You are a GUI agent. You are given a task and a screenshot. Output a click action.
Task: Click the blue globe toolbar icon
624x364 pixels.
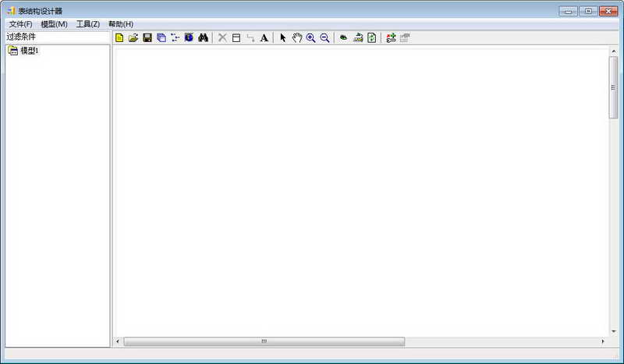(189, 37)
